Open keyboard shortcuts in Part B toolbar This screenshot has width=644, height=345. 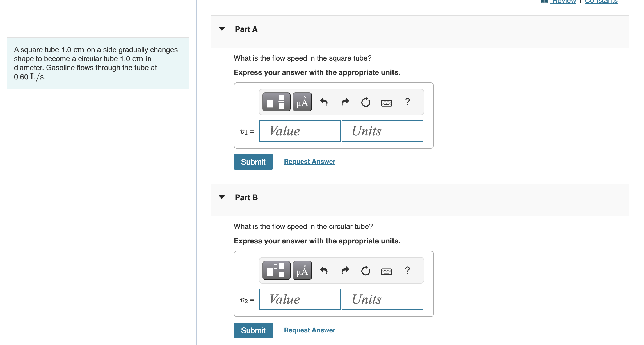point(387,272)
